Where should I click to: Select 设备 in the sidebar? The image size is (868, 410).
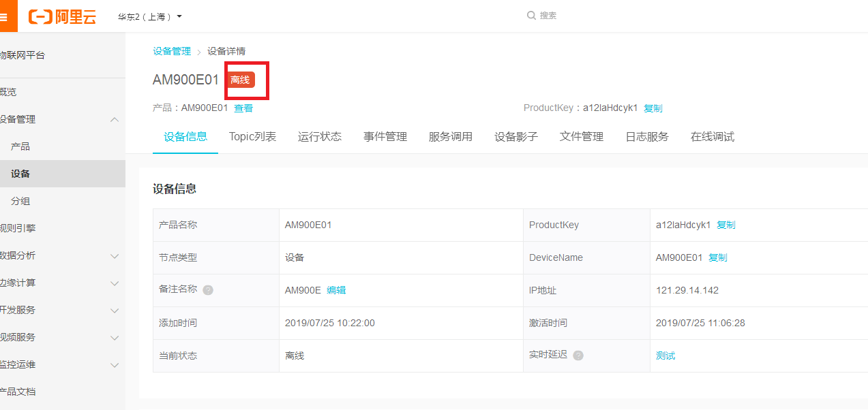click(63, 174)
